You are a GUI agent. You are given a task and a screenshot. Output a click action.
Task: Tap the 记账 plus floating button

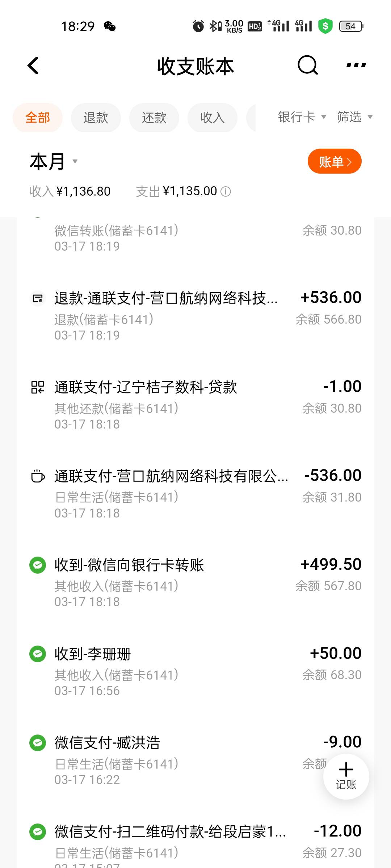pyautogui.click(x=346, y=776)
